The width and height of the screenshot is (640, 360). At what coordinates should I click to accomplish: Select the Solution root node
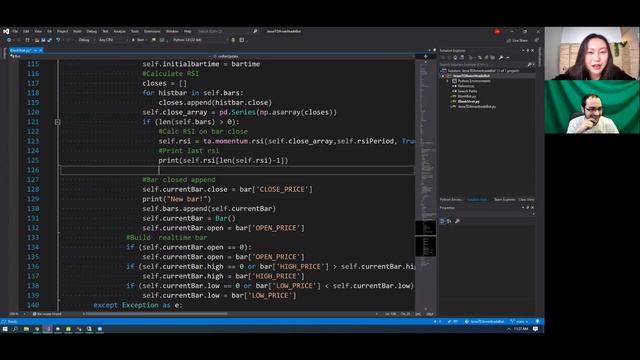[x=480, y=71]
